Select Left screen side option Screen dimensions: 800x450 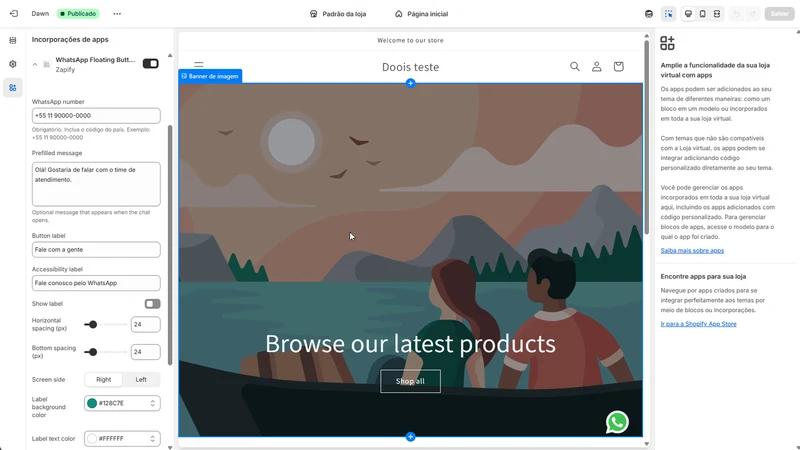[141, 380]
